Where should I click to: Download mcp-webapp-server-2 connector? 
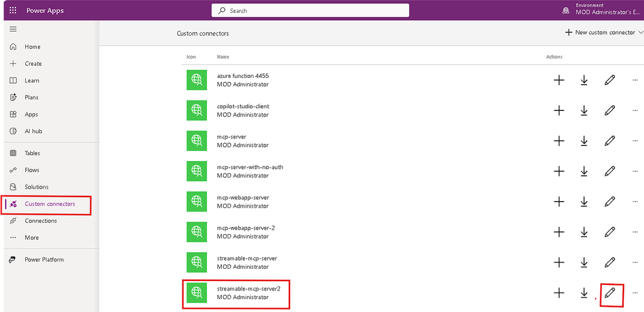pyautogui.click(x=583, y=232)
